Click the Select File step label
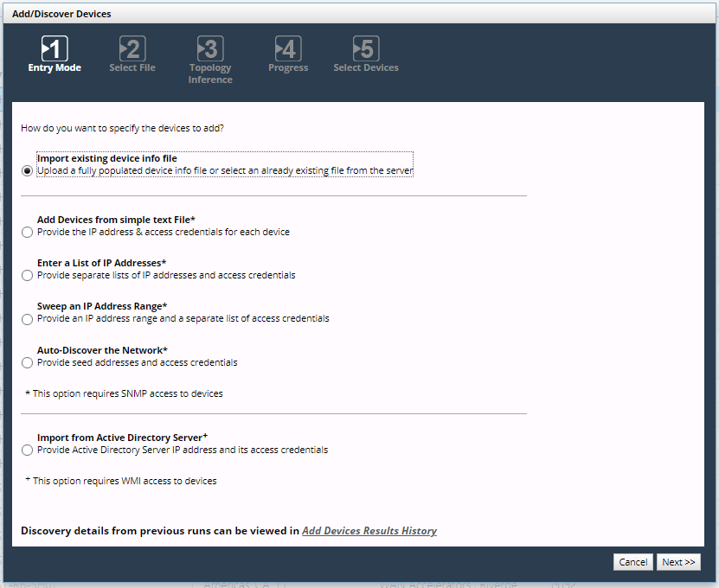719x588 pixels. [132, 68]
